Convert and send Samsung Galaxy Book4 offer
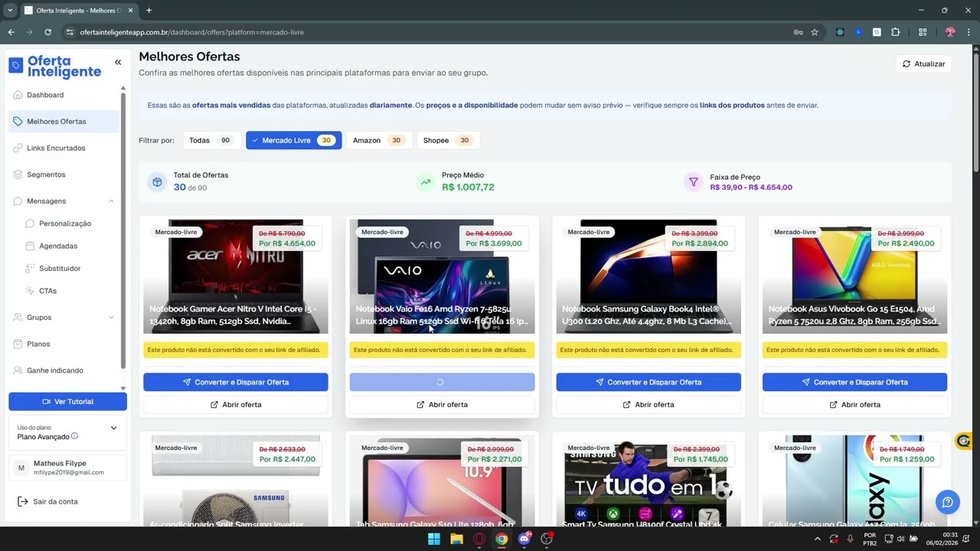 pos(648,382)
